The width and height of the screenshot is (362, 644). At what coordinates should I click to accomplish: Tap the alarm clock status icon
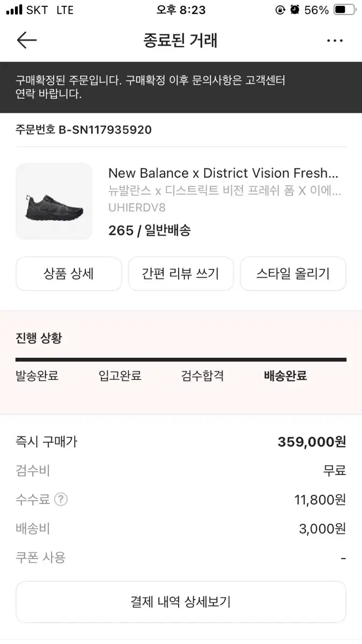pos(295,10)
